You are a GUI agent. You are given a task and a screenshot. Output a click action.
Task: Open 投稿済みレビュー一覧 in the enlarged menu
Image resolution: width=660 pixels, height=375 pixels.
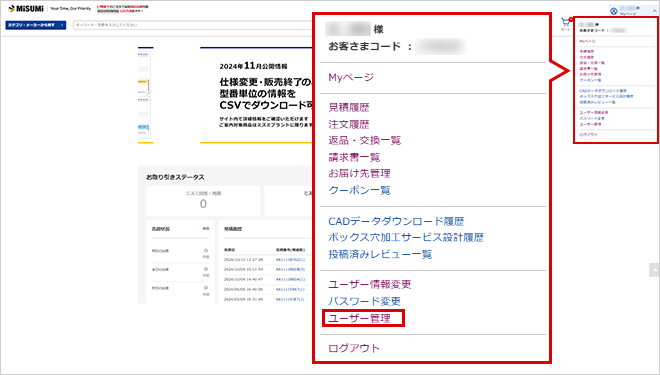click(x=380, y=254)
